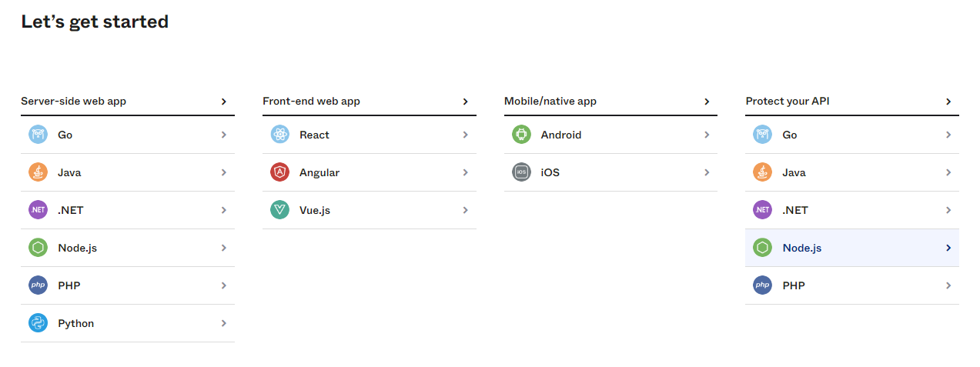Expand the Server-side web app header chevron

coord(224,102)
